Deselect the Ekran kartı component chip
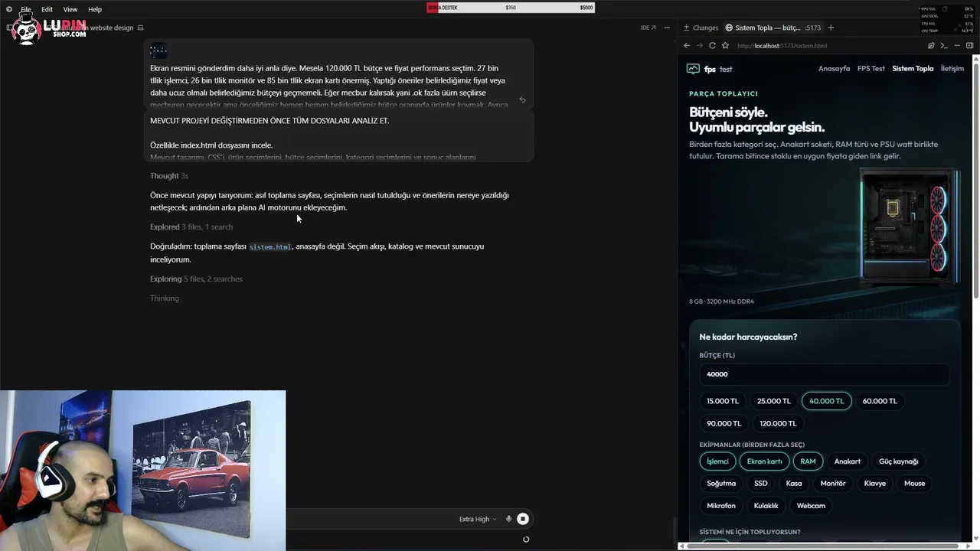This screenshot has height=551, width=980. click(x=765, y=461)
